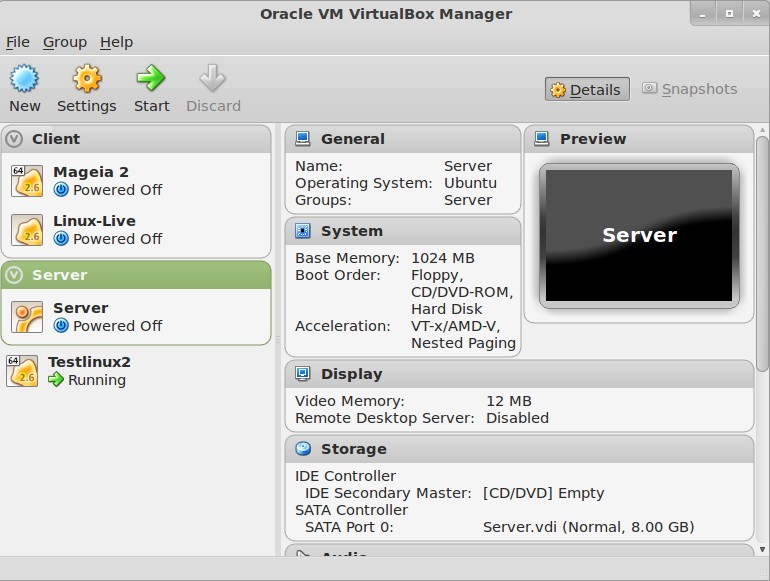Select the Mageia 2 virtual machine
This screenshot has width=770, height=581.
[x=137, y=181]
